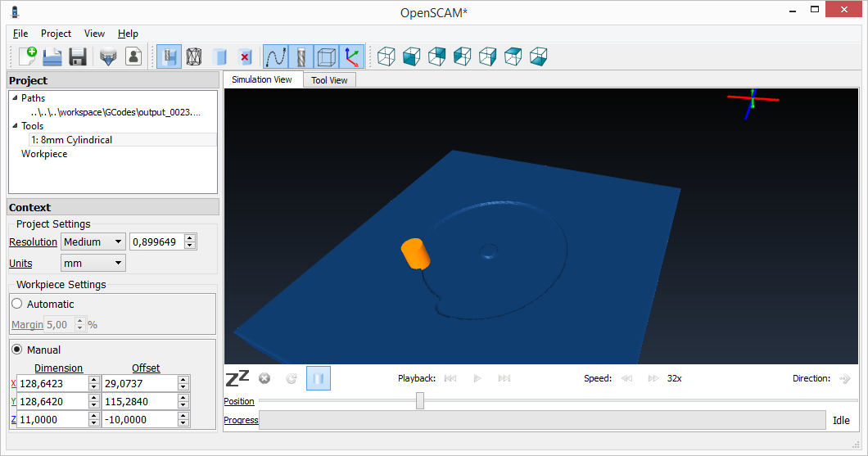Viewport: 868px width, 456px height.
Task: Click the Progress label link
Action: tap(241, 420)
